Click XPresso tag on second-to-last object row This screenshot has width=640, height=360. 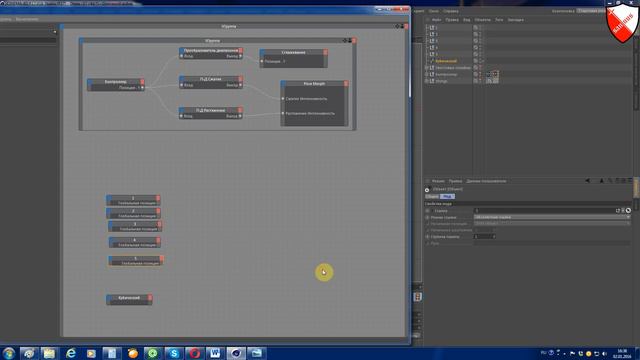489,75
